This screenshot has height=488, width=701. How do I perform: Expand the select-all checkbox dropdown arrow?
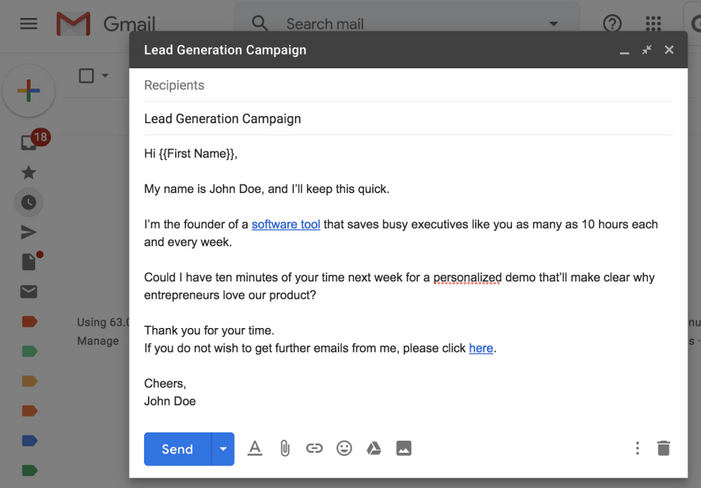105,76
